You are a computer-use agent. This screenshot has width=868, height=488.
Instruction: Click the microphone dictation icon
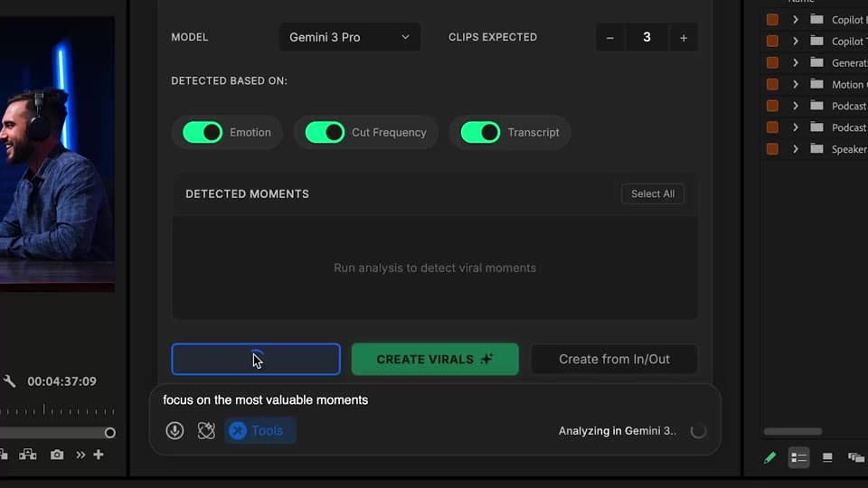(175, 430)
